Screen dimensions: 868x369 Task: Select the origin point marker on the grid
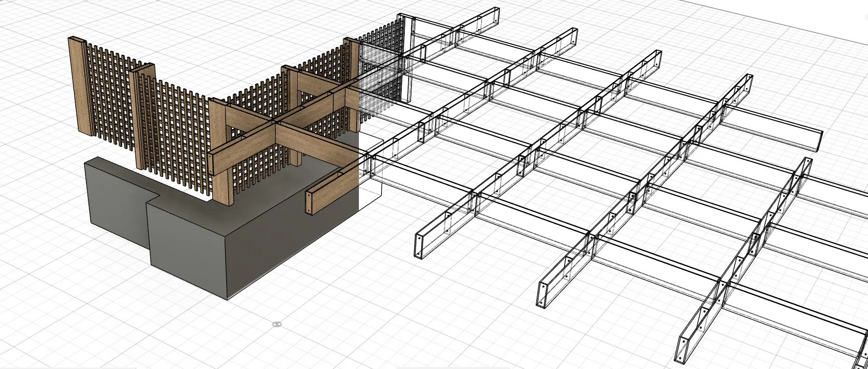(x=277, y=324)
